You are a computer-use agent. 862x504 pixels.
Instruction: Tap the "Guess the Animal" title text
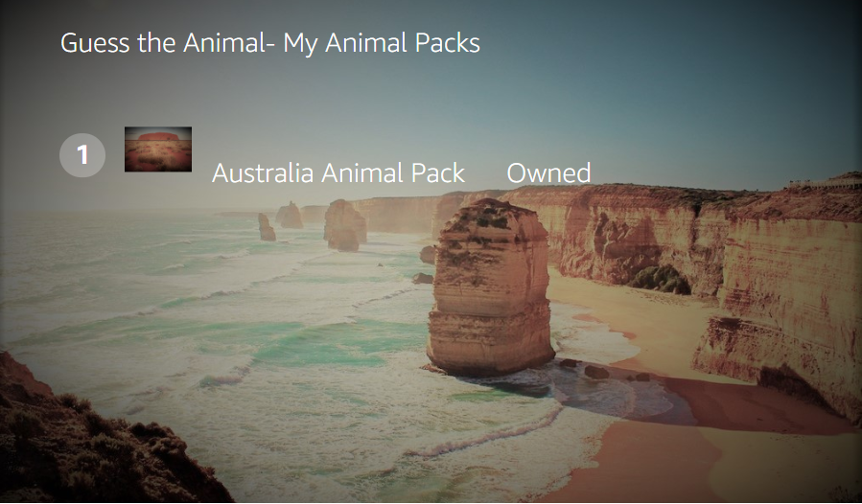click(x=163, y=43)
